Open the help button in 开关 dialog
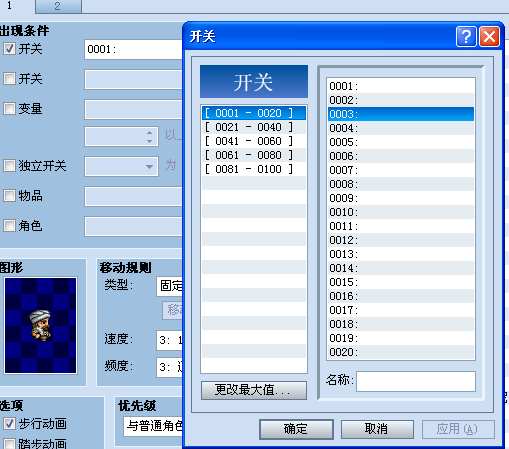The image size is (509, 449). click(466, 36)
